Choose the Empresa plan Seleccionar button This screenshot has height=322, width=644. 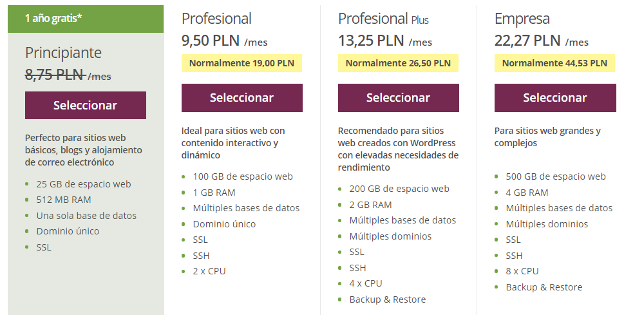coord(554,98)
